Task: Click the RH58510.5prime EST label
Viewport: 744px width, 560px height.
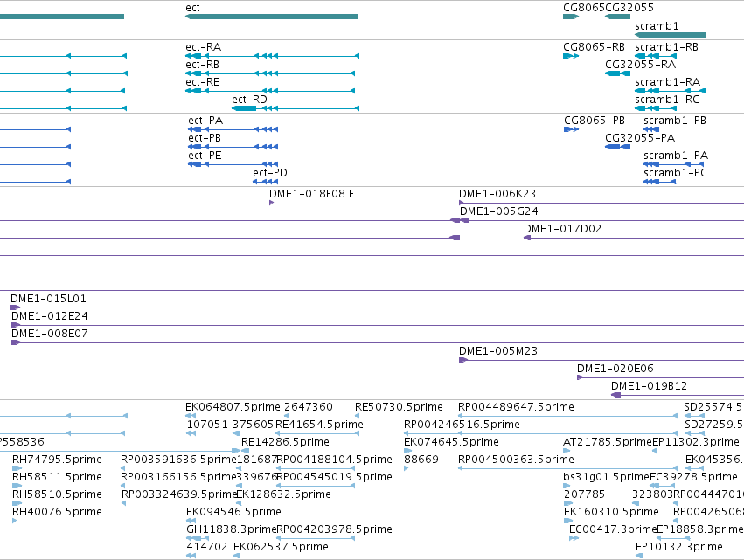Action: (57, 495)
